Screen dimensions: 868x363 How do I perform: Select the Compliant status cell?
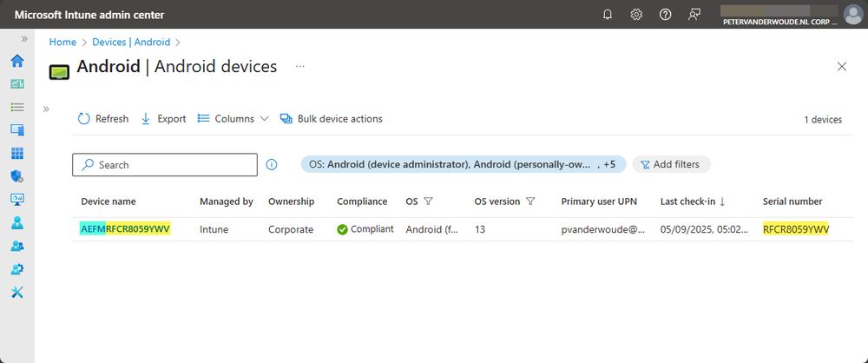tap(365, 229)
